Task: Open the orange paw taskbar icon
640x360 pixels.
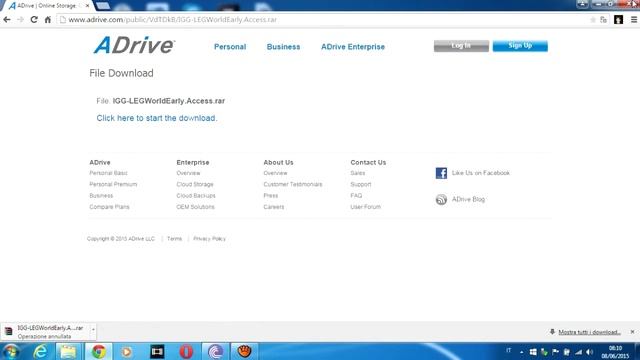Action: (x=244, y=351)
